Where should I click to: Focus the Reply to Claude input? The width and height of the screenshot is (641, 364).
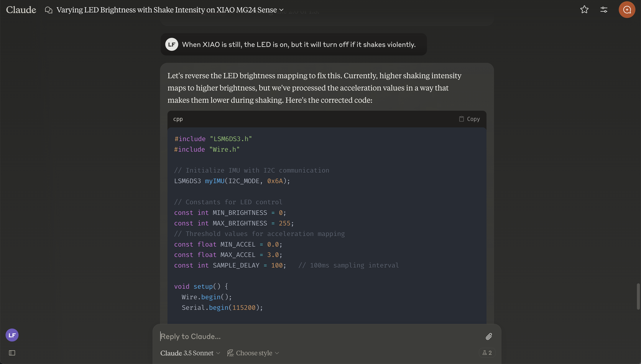pos(320,336)
